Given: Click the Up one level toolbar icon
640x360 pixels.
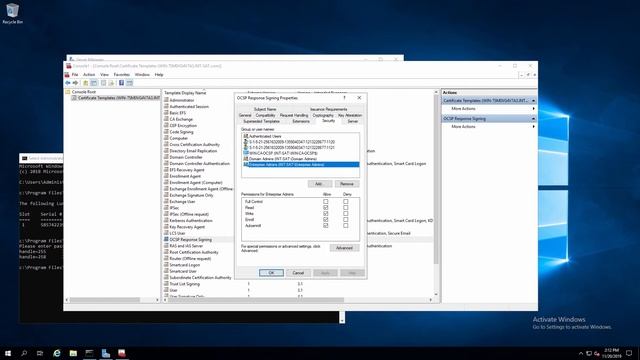Looking at the screenshot, I should point(86,83).
